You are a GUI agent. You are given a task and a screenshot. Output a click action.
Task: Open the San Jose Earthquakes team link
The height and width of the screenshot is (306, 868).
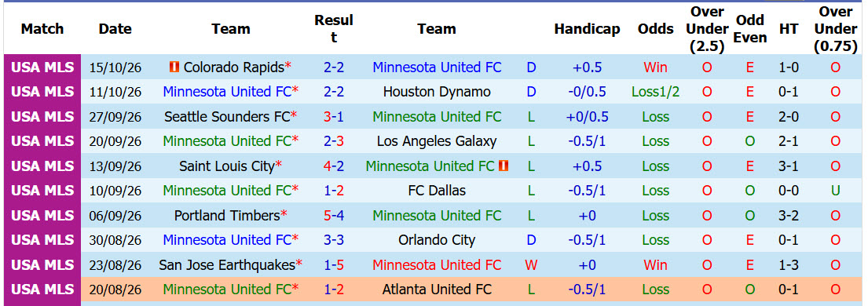227,265
